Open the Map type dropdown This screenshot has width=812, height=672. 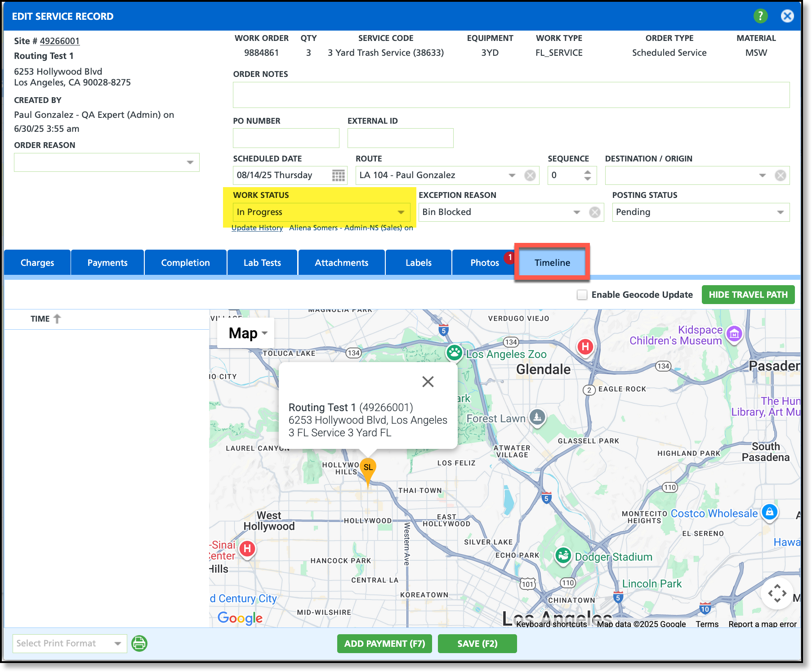click(245, 333)
